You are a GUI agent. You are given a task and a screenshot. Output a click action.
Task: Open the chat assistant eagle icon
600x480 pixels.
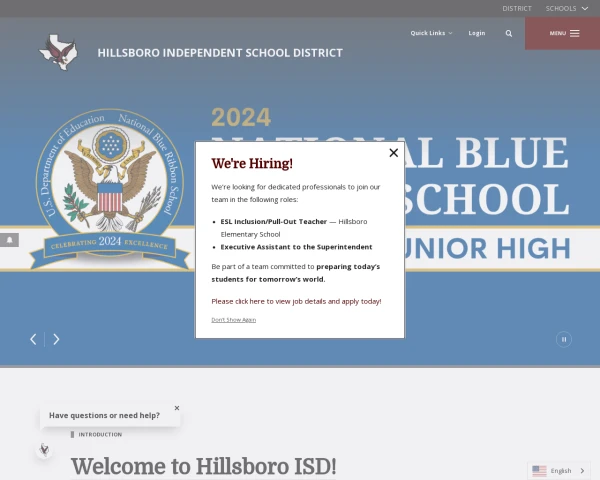[x=44, y=450]
